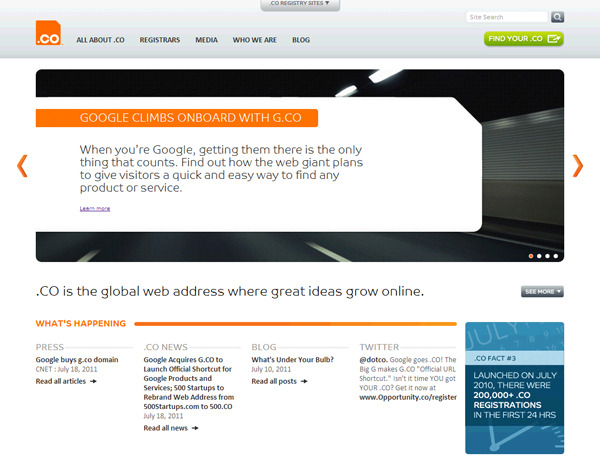Click the arrow beside Read all news
The image size is (600, 469).
[x=195, y=428]
